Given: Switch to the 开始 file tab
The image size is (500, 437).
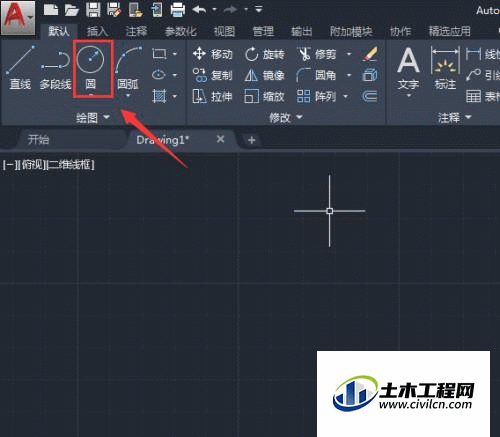Looking at the screenshot, I should pos(39,140).
